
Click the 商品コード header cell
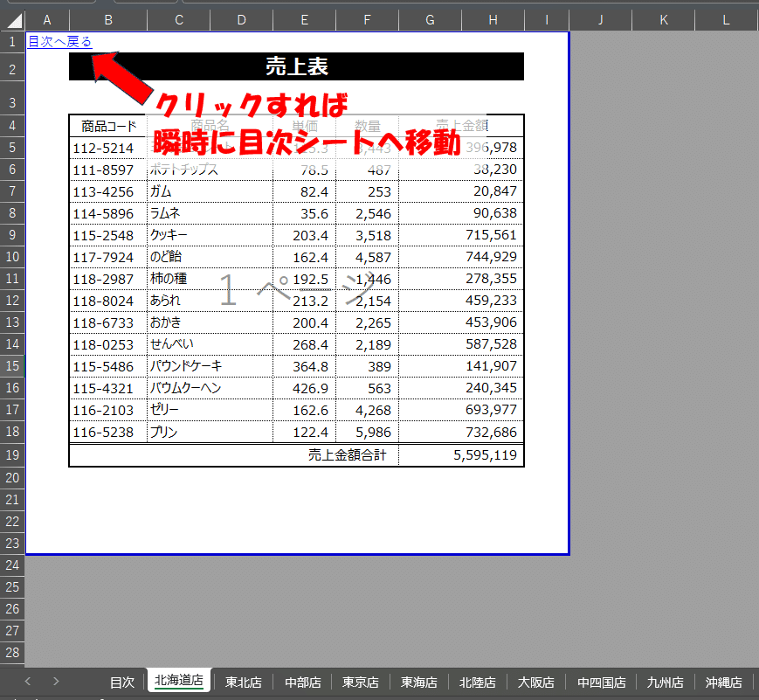(x=106, y=126)
